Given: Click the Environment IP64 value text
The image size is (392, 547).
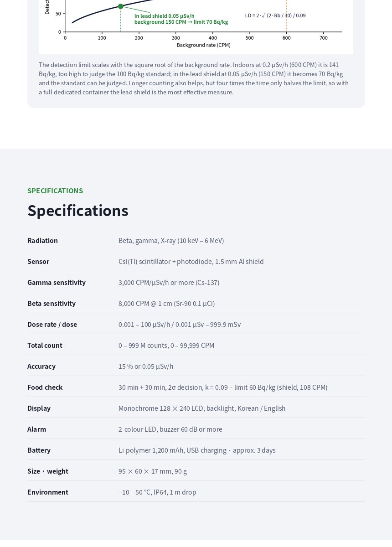Looking at the screenshot, I should point(157,492).
